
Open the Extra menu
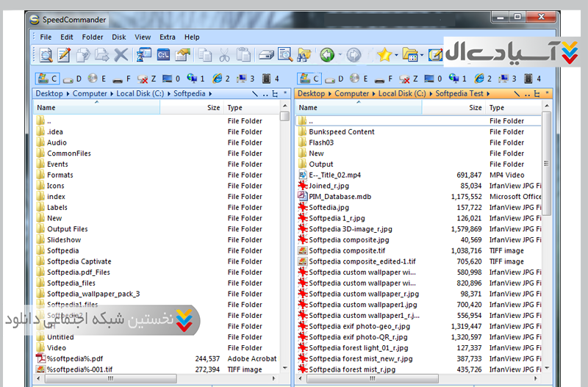click(x=168, y=37)
